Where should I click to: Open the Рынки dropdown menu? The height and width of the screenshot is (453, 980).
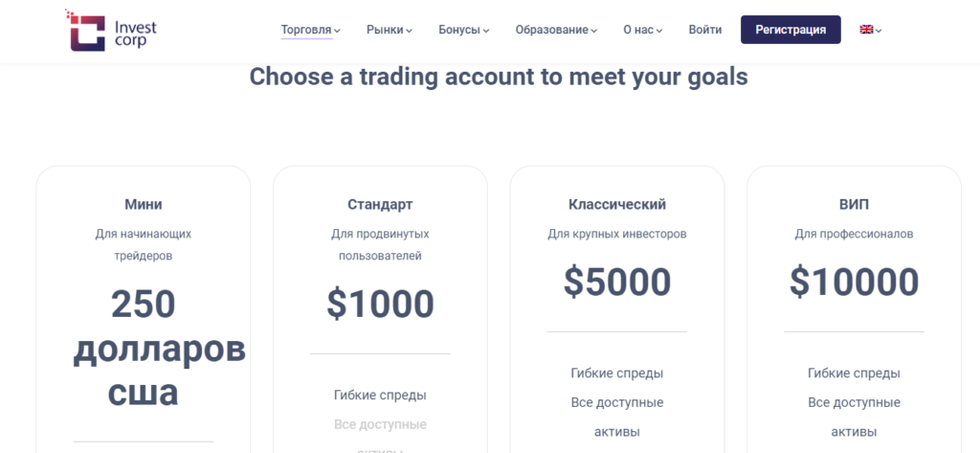pos(390,30)
